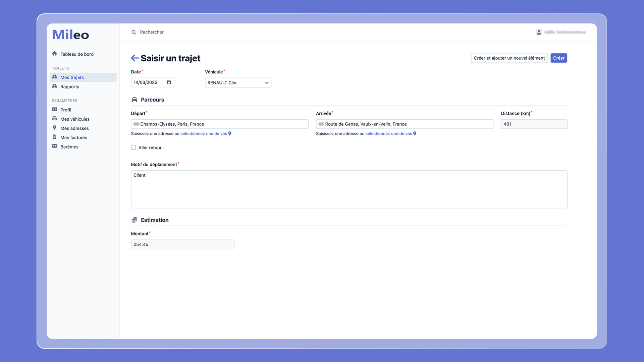The height and width of the screenshot is (362, 644).
Task: Click the user avatar icon
Action: click(x=539, y=32)
